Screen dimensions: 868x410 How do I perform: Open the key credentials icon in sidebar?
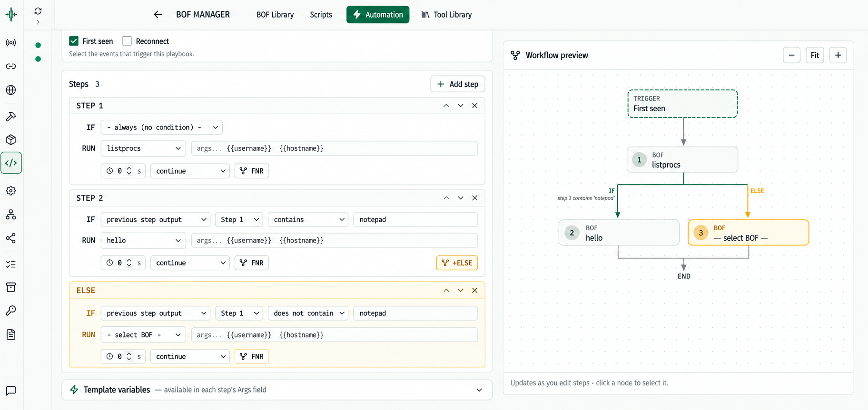point(11,311)
